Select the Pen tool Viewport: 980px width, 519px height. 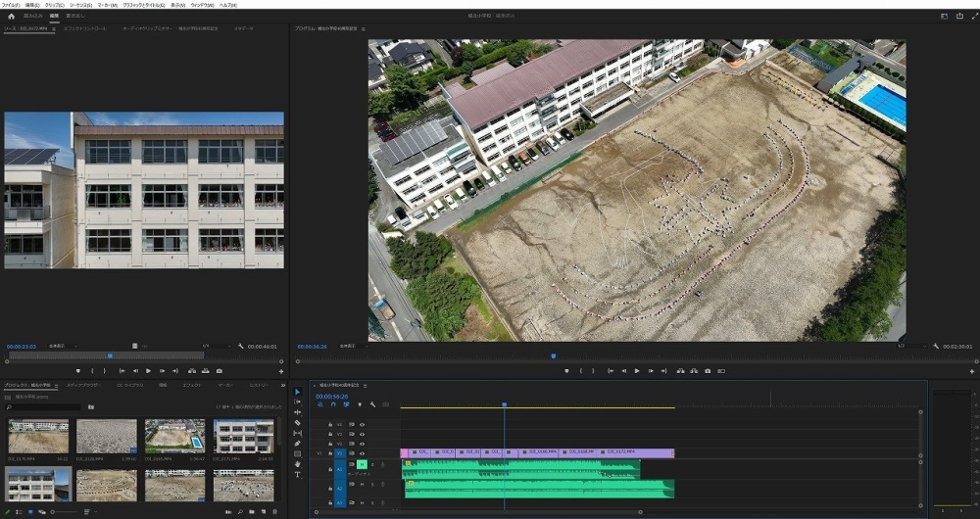click(298, 444)
